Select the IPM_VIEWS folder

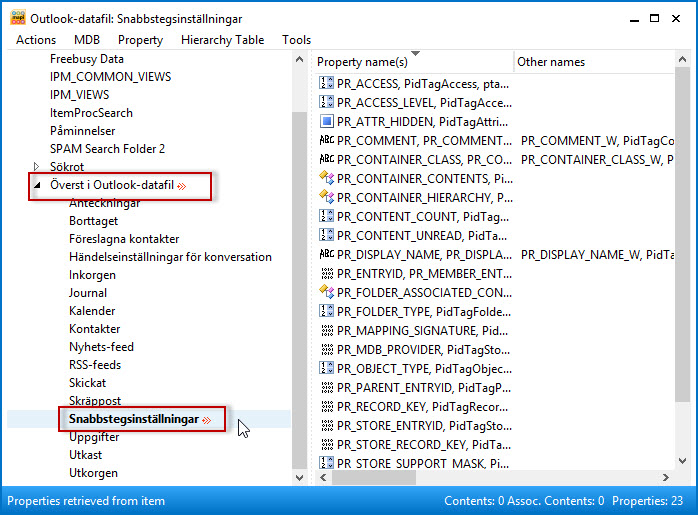tap(79, 95)
